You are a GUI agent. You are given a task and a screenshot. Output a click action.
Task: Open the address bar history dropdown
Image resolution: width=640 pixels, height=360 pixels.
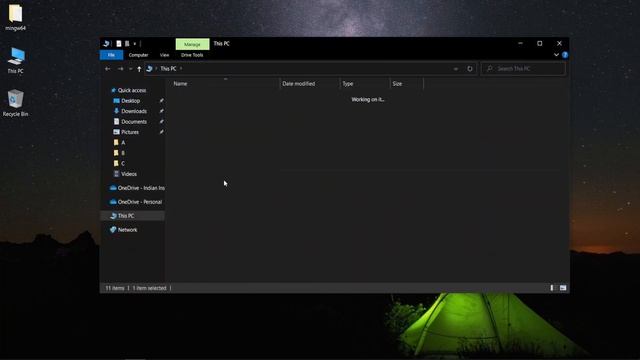click(x=456, y=69)
